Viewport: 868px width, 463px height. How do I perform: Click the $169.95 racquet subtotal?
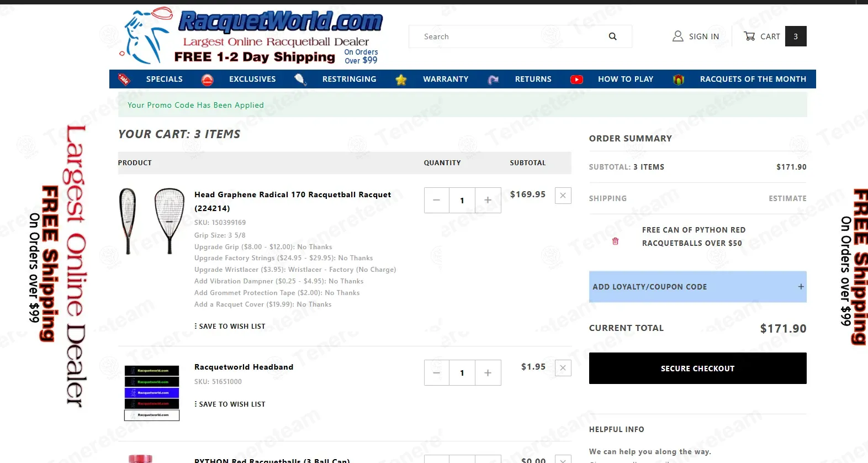click(x=527, y=194)
